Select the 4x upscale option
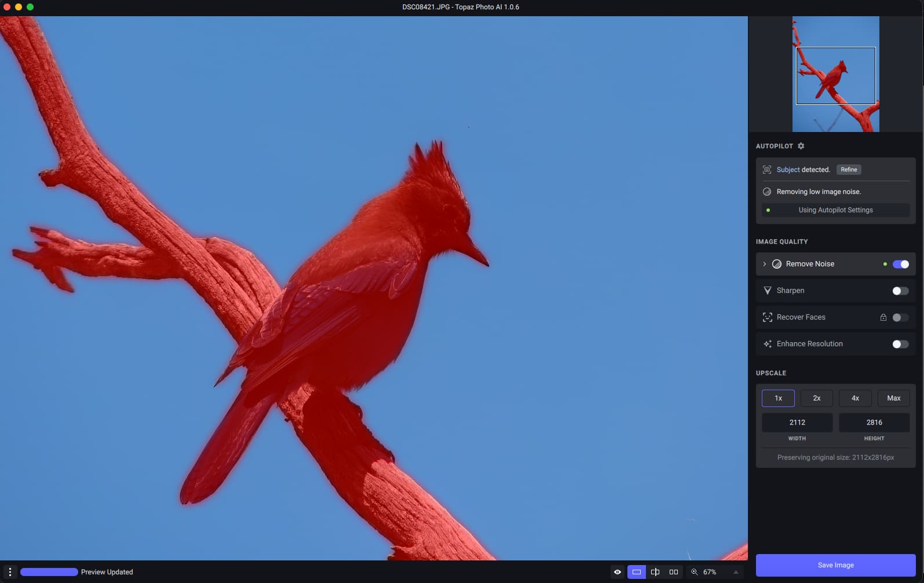The image size is (924, 583). (855, 398)
